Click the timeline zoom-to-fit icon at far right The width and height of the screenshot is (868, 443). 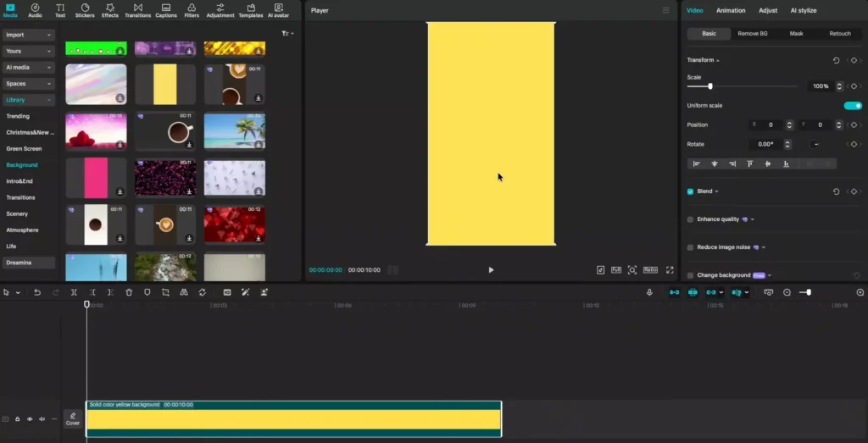(x=860, y=292)
